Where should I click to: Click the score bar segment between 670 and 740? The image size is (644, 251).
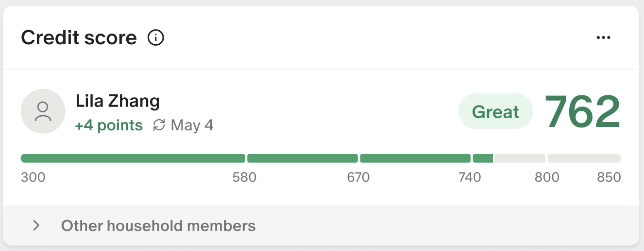click(415, 158)
